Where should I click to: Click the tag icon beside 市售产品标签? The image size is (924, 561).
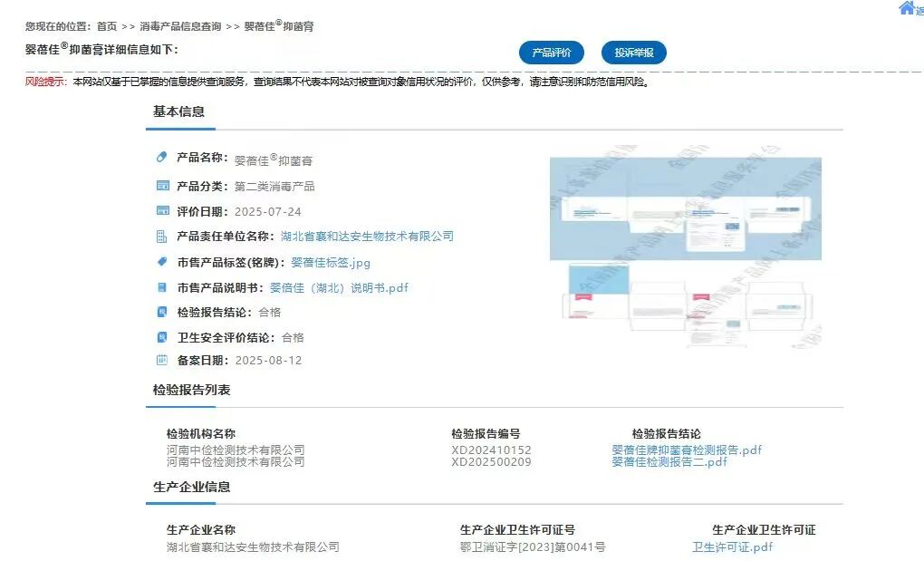click(x=162, y=262)
